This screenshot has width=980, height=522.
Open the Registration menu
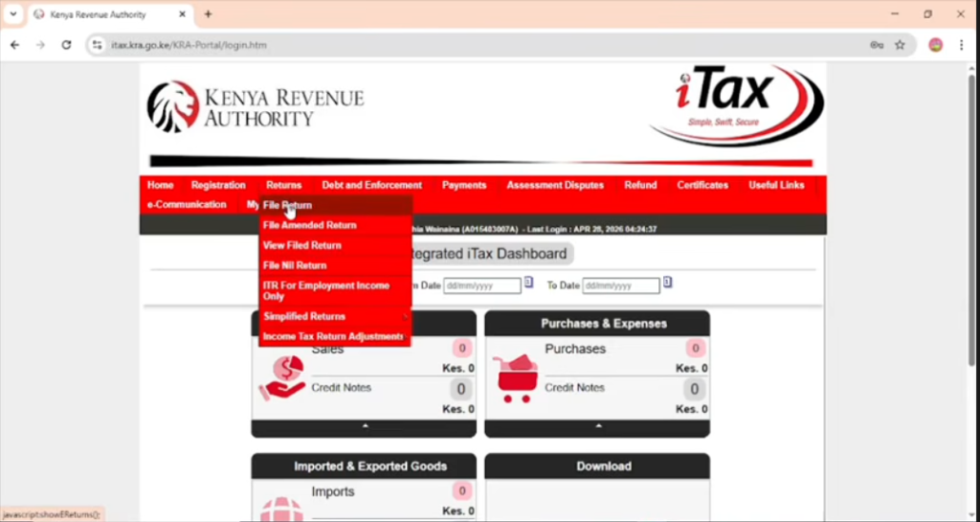[x=218, y=185]
